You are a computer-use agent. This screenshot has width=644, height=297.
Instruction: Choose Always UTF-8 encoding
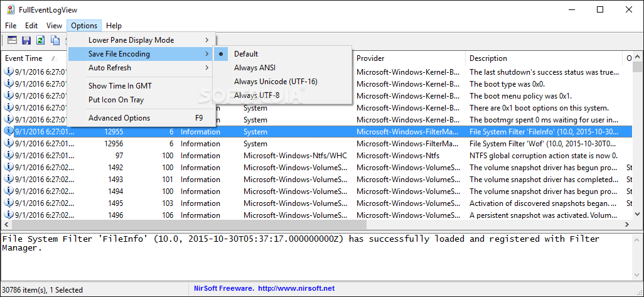click(x=282, y=95)
